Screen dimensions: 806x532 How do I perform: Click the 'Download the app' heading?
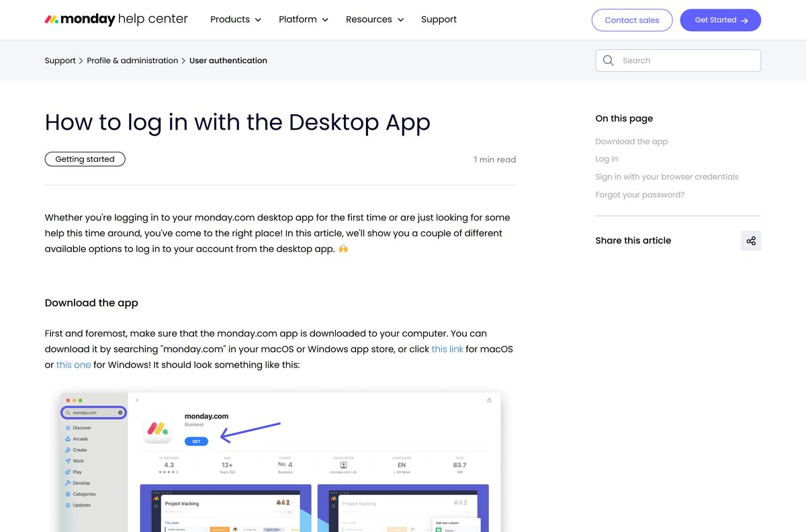(x=91, y=303)
